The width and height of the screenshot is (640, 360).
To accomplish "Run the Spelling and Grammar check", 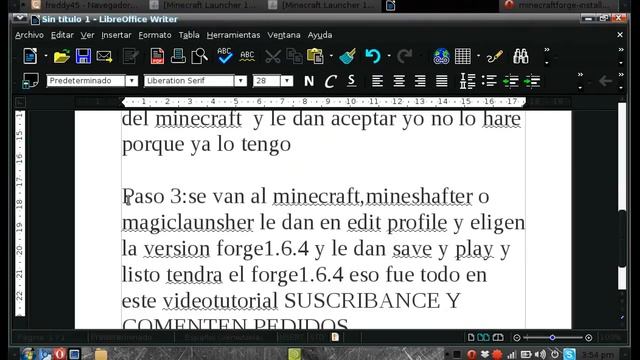I will click(224, 56).
